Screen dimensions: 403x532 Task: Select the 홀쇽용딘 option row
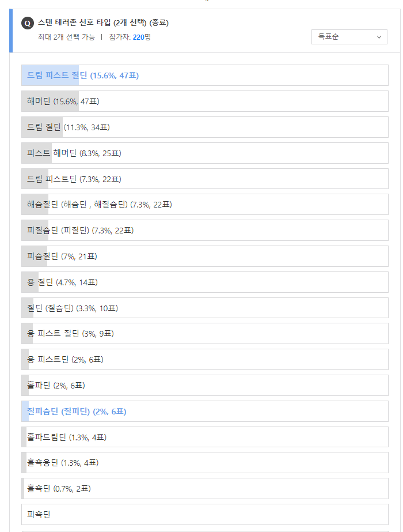click(205, 462)
